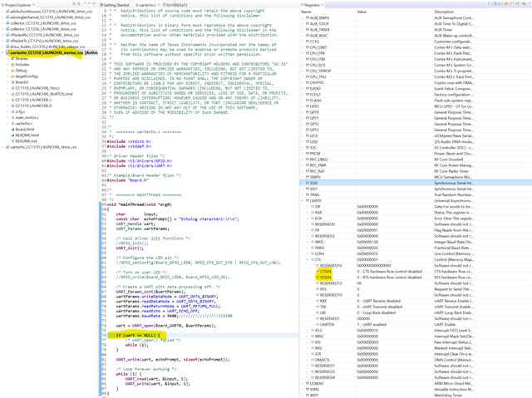Click the project icon of adcbufcontinuous_CC1310_LAUNCHXL_tirtos_ccs
Viewport: 532px width, 398px height.
point(7,12)
